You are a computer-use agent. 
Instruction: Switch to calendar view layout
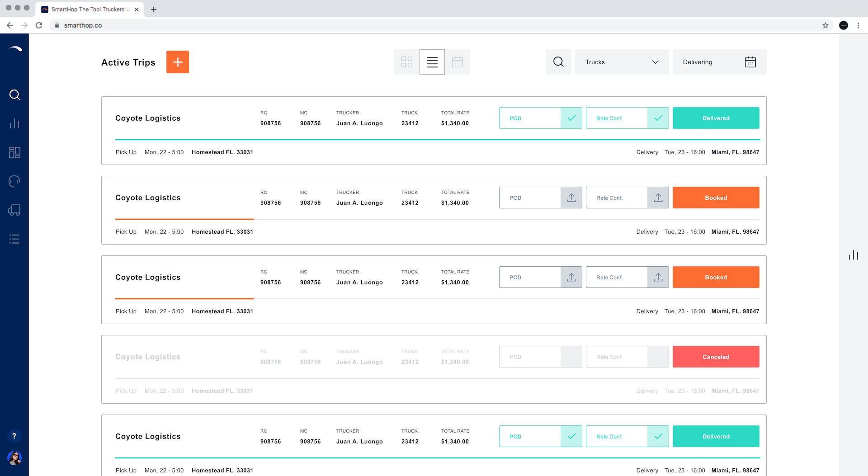(457, 62)
